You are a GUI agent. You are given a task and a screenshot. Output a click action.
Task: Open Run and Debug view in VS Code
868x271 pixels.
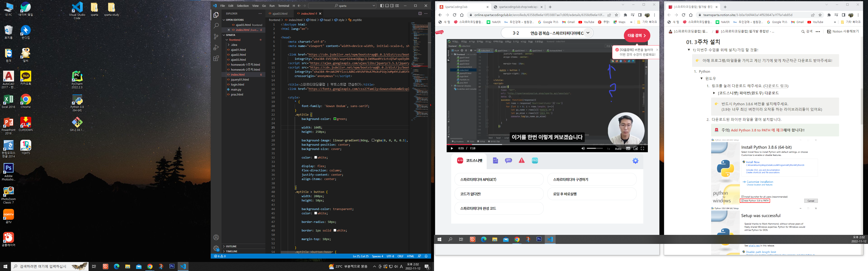(216, 47)
